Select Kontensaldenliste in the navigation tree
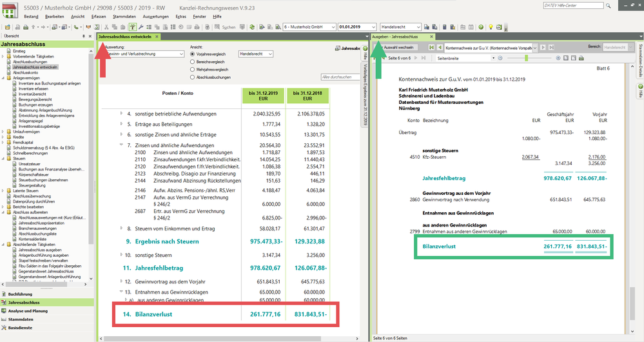Viewport: 644px width, 342px height. (32, 239)
